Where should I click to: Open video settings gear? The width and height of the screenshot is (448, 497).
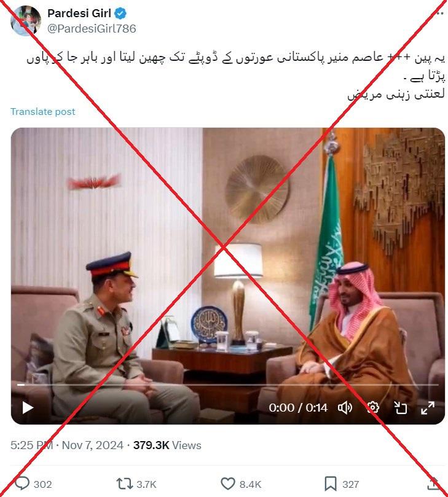pyautogui.click(x=373, y=407)
